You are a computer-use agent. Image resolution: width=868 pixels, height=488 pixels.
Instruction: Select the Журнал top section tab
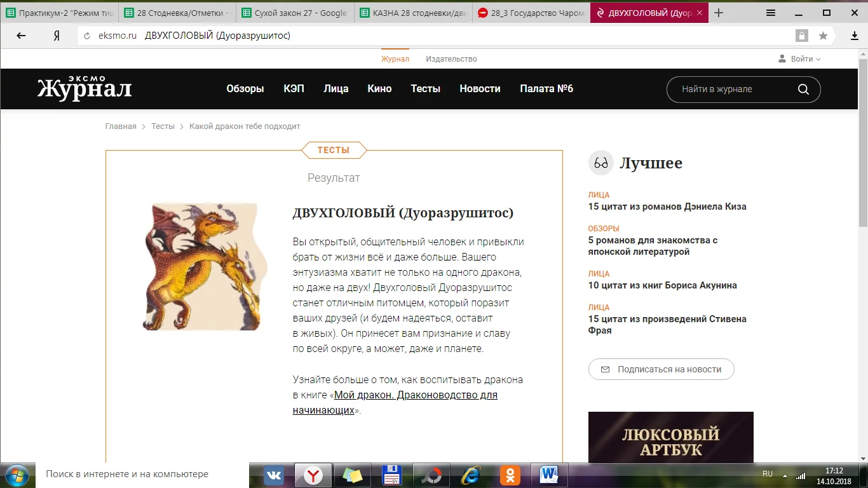click(x=395, y=59)
